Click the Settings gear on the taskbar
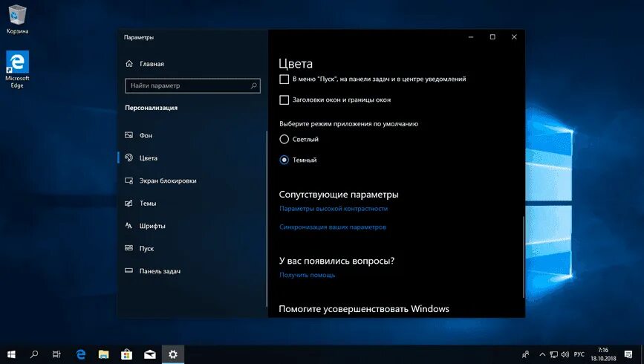The height and width of the screenshot is (364, 644). click(173, 354)
